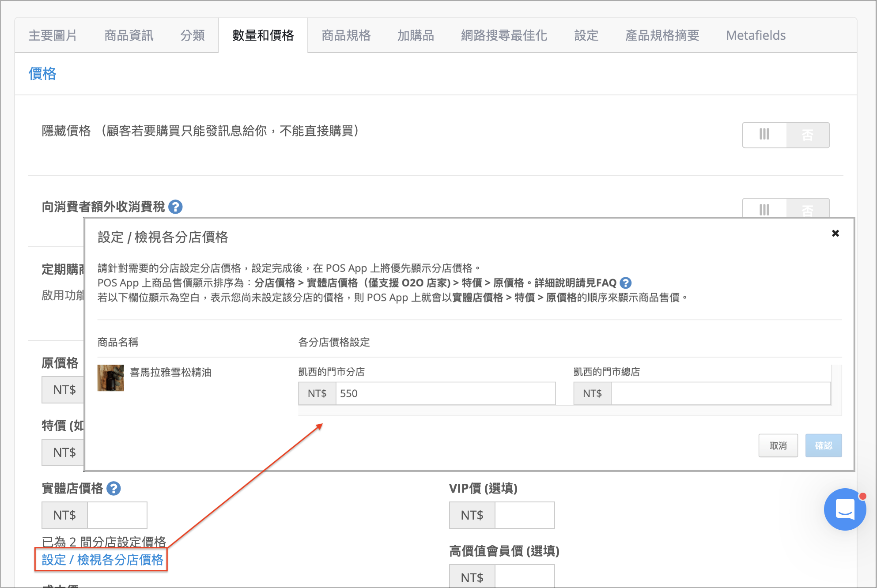Toggle the 隱藏價格 switch
The height and width of the screenshot is (588, 877).
[786, 135]
